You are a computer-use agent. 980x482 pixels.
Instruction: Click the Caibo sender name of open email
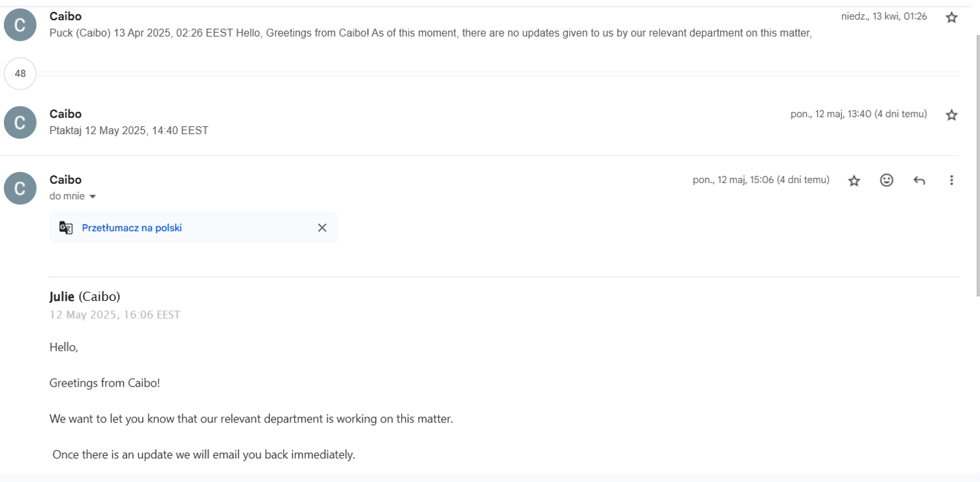pos(65,180)
